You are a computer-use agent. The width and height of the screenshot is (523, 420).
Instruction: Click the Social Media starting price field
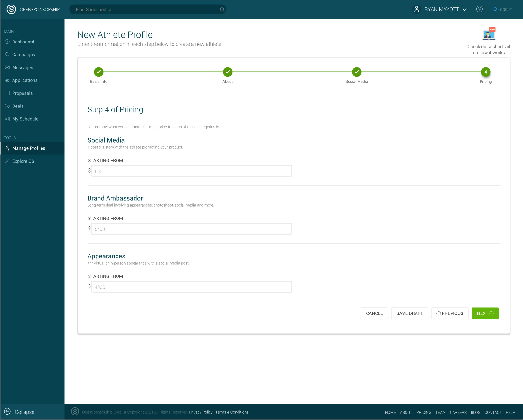(191, 171)
